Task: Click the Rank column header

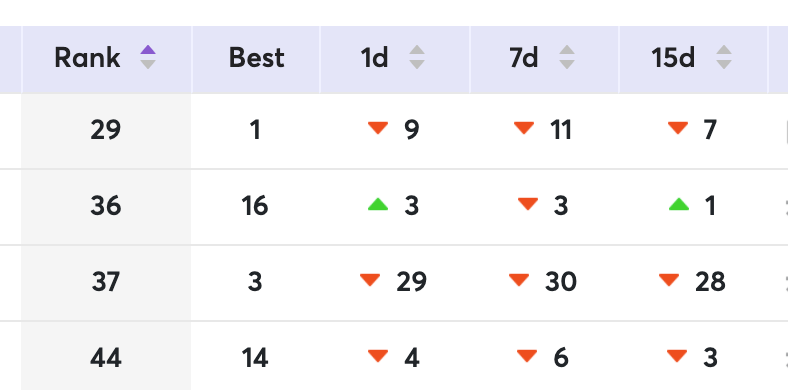Action: click(107, 59)
